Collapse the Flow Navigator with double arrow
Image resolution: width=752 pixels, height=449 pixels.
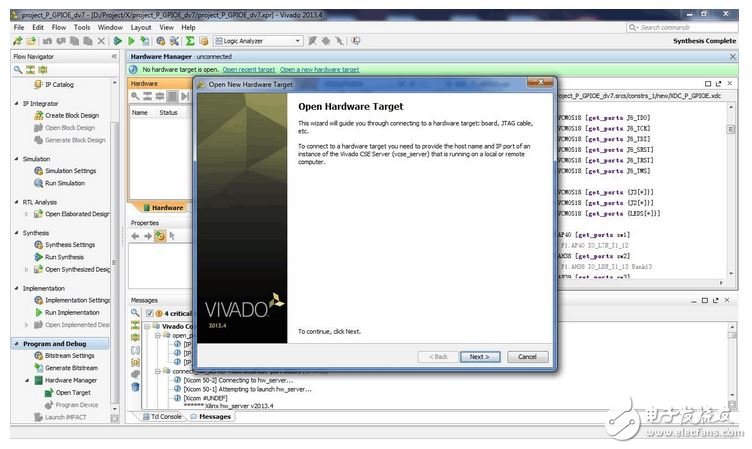point(113,57)
